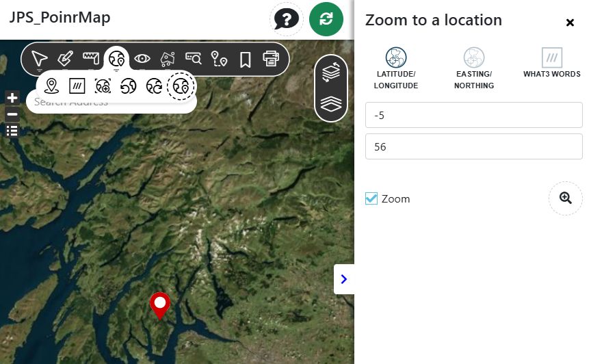Switch to the Easting/Northing tab
The height and width of the screenshot is (364, 591).
[473, 68]
